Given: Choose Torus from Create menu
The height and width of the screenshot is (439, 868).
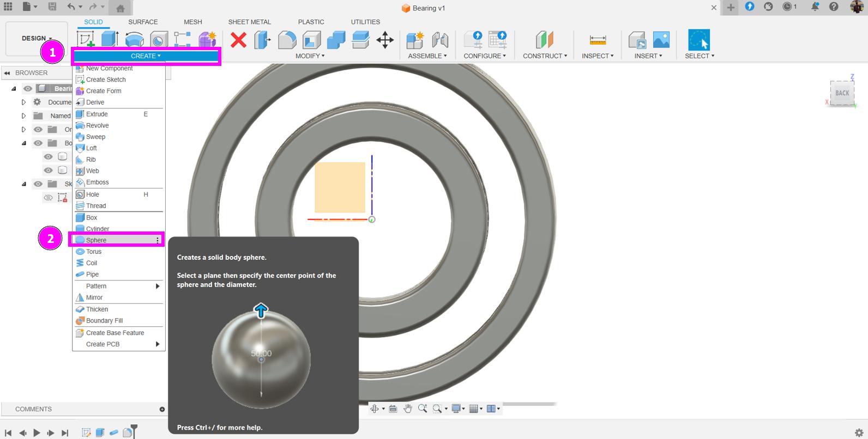Looking at the screenshot, I should 119,252.
